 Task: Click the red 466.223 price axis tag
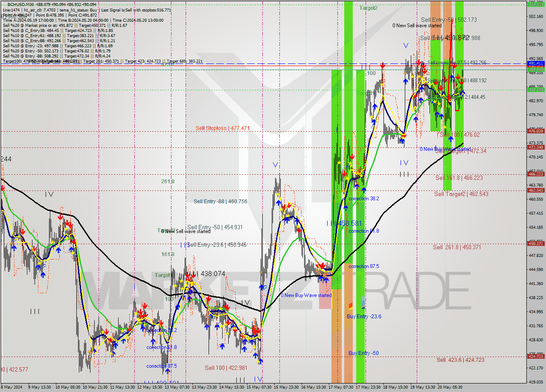click(536, 174)
